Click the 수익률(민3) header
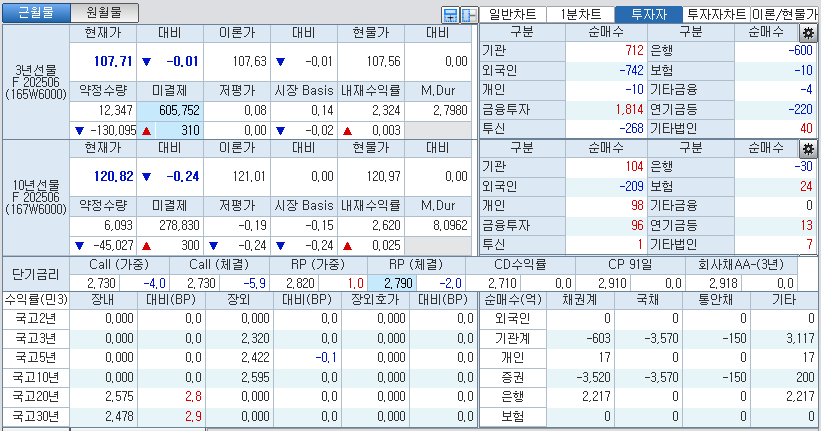The image size is (821, 431). [x=36, y=300]
